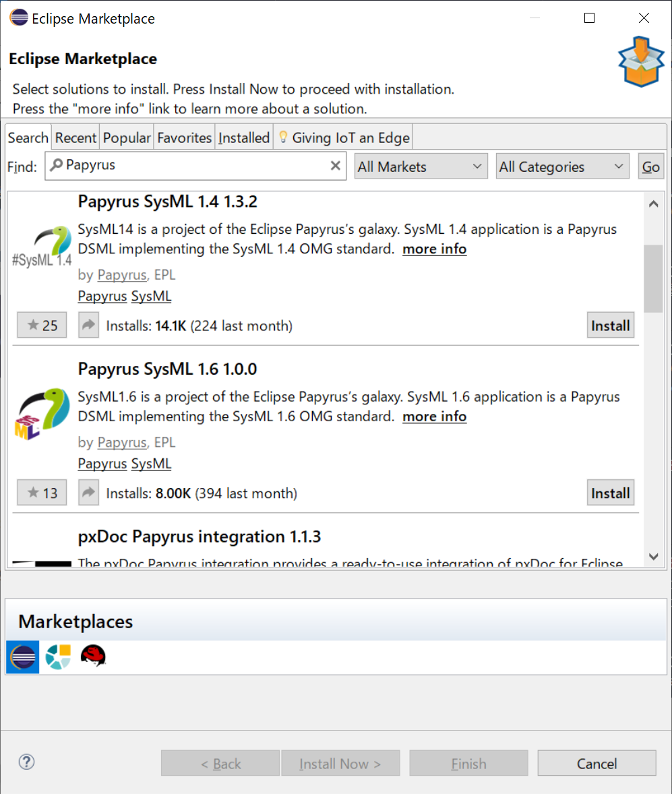The image size is (672, 794).
Task: Click the share arrow for Papyrus SysML 1.6
Action: (88, 493)
